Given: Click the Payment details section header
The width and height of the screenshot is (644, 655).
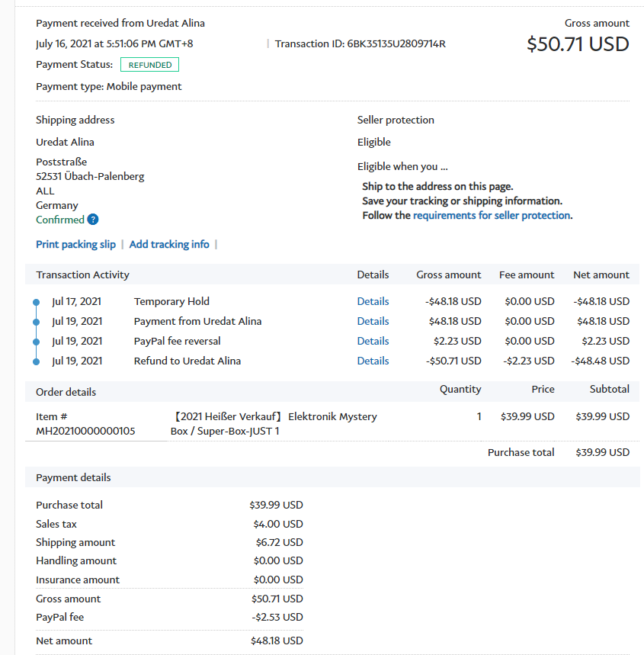Looking at the screenshot, I should (x=73, y=477).
